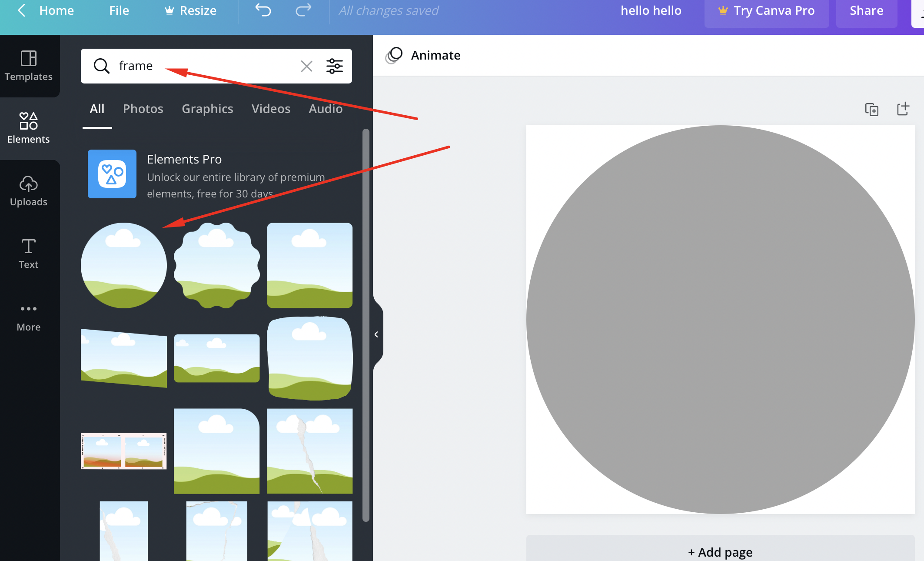Select the grey circle frame on canvas
924x561 pixels.
click(x=721, y=320)
